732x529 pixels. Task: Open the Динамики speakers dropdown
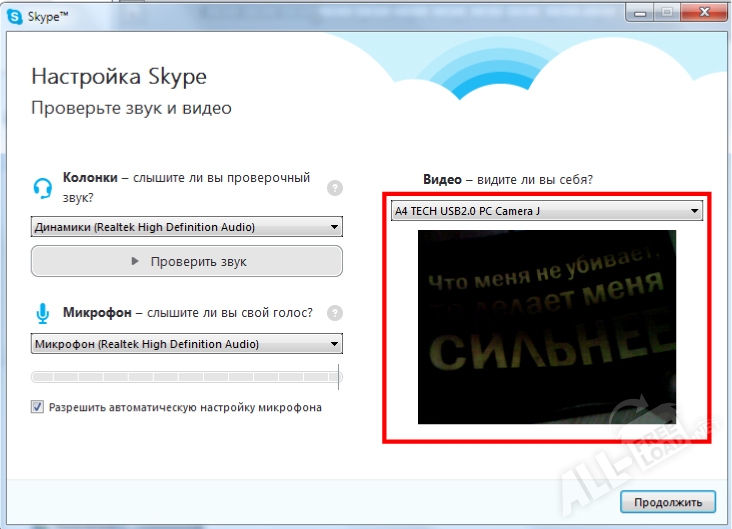(186, 227)
